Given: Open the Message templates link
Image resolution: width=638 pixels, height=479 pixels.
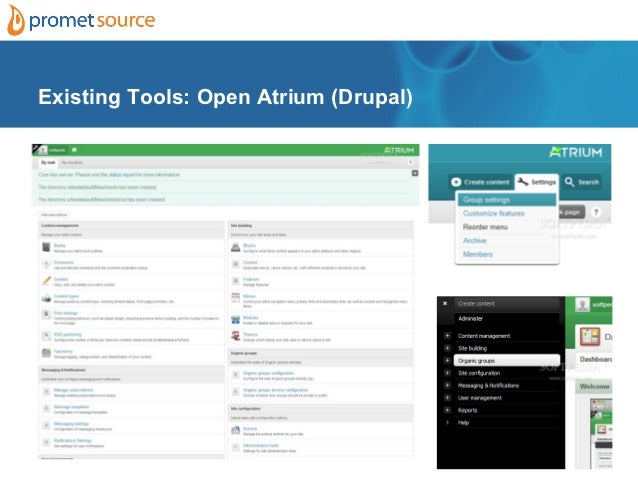Looking at the screenshot, I should (71, 407).
